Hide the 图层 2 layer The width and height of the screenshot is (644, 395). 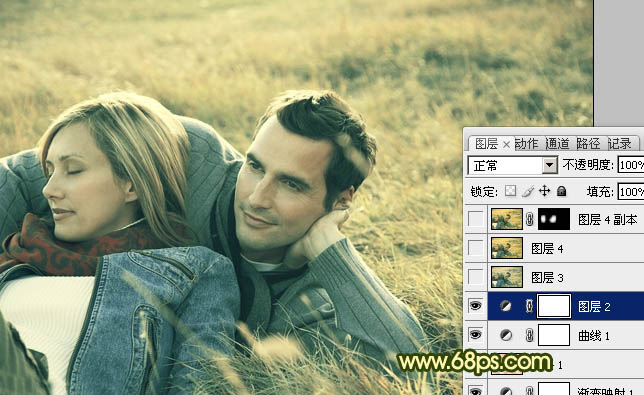476,306
